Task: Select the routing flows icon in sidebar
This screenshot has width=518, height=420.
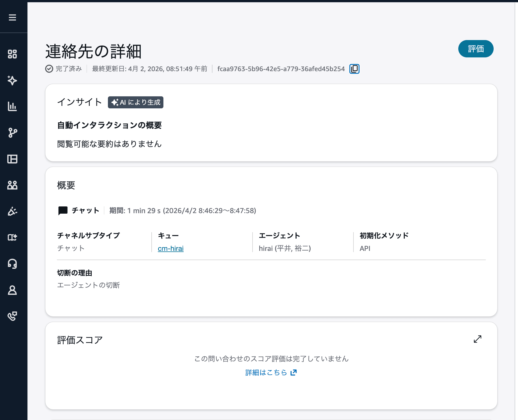Action: (13, 133)
